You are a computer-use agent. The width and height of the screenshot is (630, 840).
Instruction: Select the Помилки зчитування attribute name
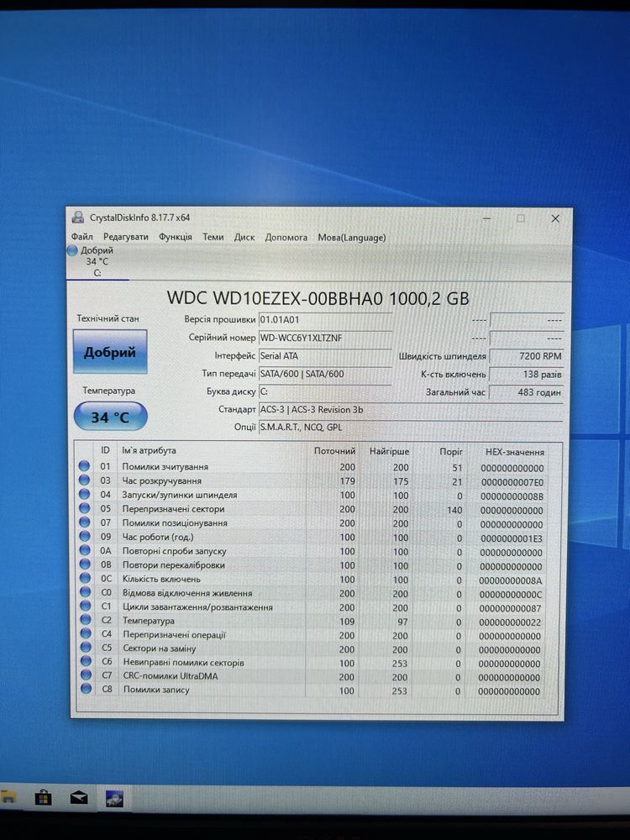click(x=165, y=466)
